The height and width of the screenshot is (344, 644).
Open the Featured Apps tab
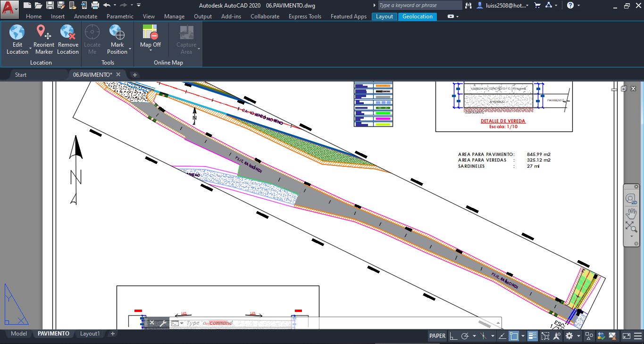click(349, 16)
